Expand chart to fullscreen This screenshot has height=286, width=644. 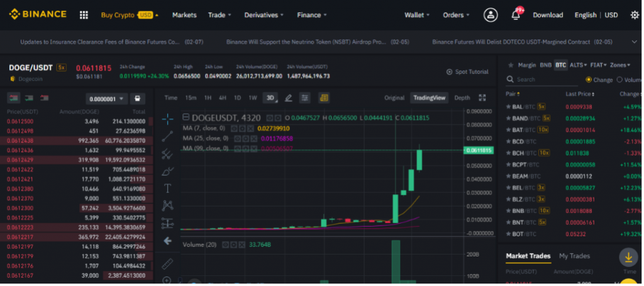[482, 98]
